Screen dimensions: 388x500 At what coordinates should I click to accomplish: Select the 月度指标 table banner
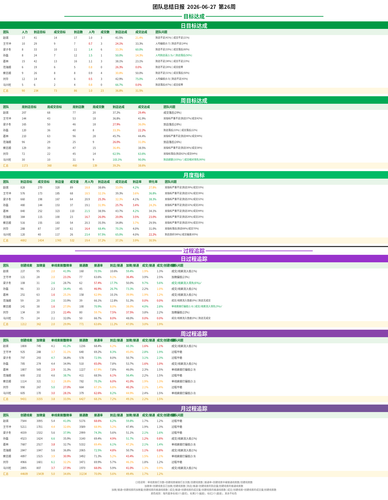tap(194, 175)
